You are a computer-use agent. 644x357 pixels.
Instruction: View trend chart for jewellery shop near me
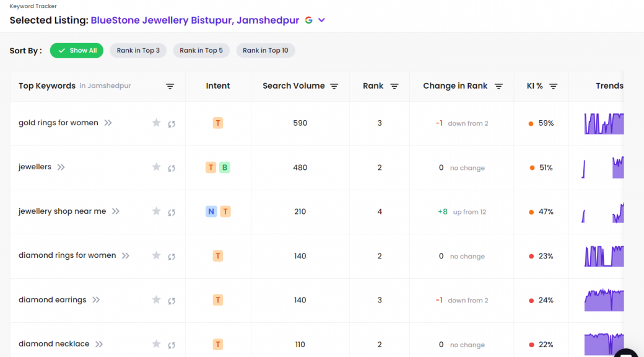click(603, 212)
